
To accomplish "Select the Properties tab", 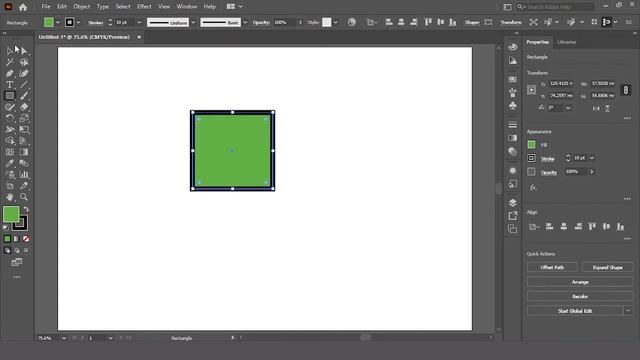I will [538, 42].
